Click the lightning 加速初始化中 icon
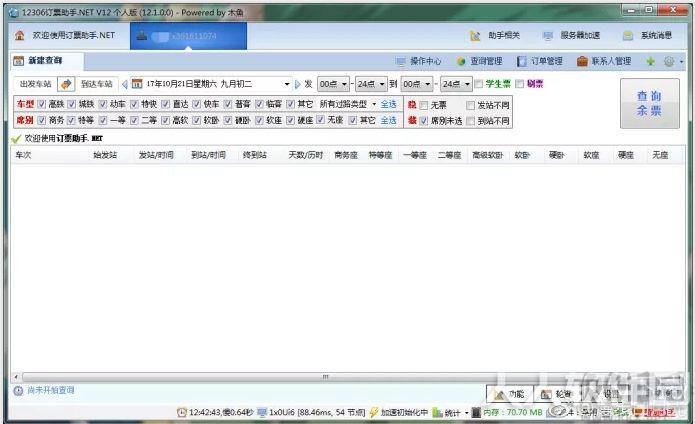 pos(374,412)
